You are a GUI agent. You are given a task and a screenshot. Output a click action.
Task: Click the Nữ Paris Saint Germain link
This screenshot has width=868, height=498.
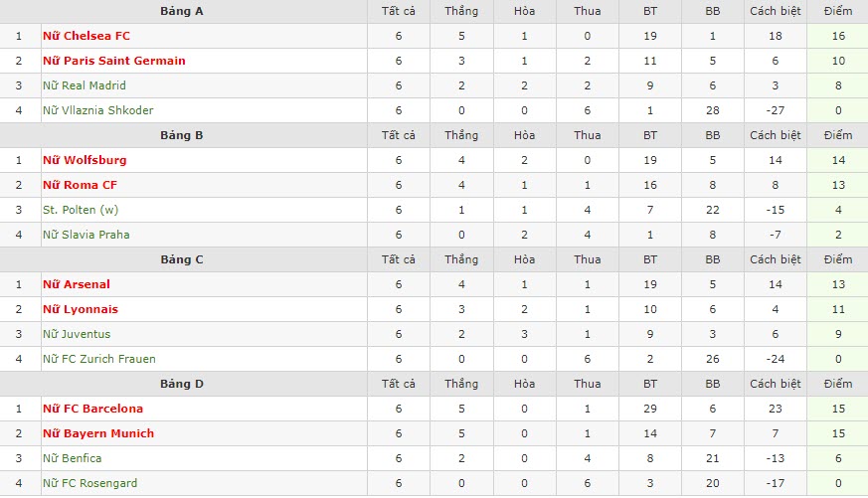pyautogui.click(x=113, y=61)
